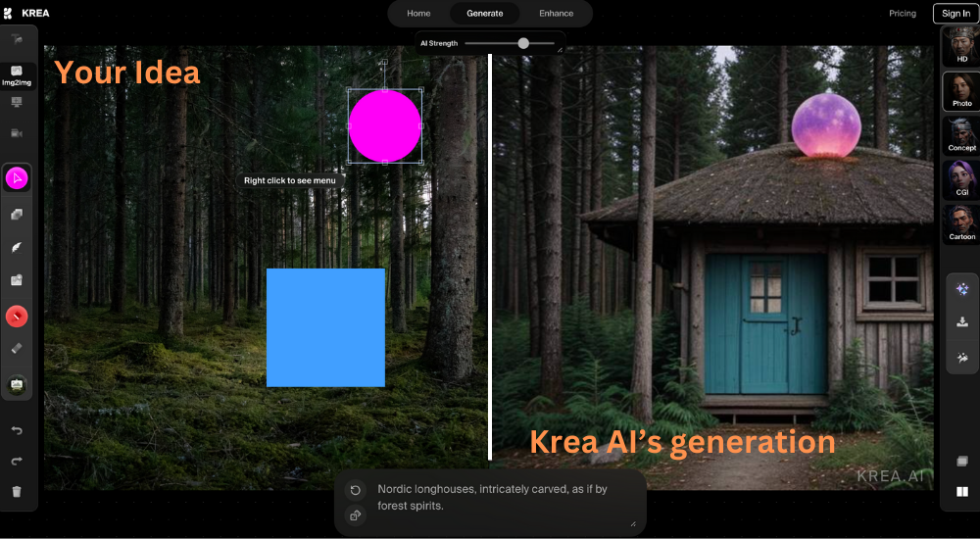
Task: Choose the Cartoon style preset
Action: (961, 224)
